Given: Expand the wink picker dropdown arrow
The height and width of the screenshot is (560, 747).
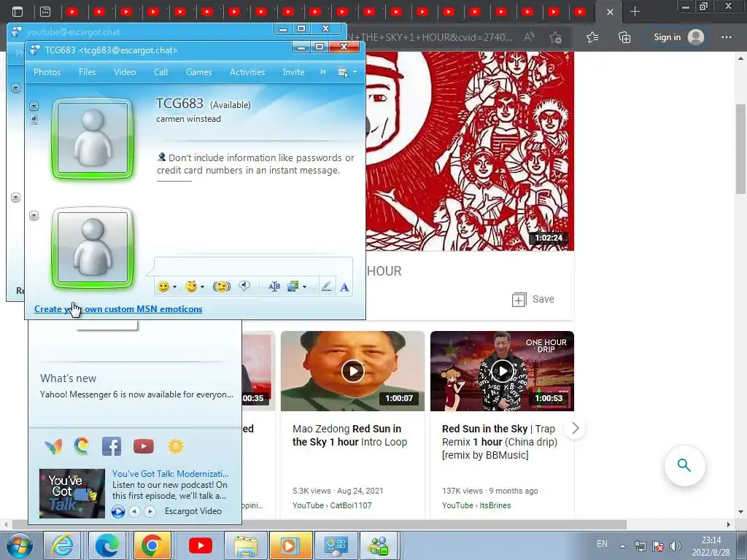Looking at the screenshot, I should point(203,287).
